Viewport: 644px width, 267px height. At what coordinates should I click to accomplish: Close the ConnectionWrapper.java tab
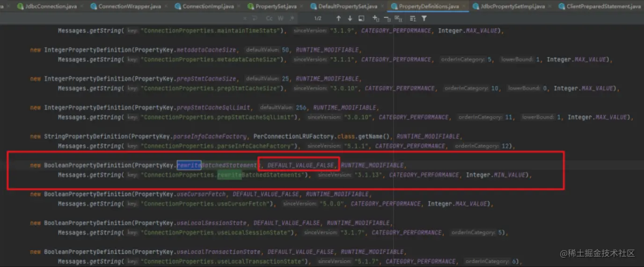[166, 7]
